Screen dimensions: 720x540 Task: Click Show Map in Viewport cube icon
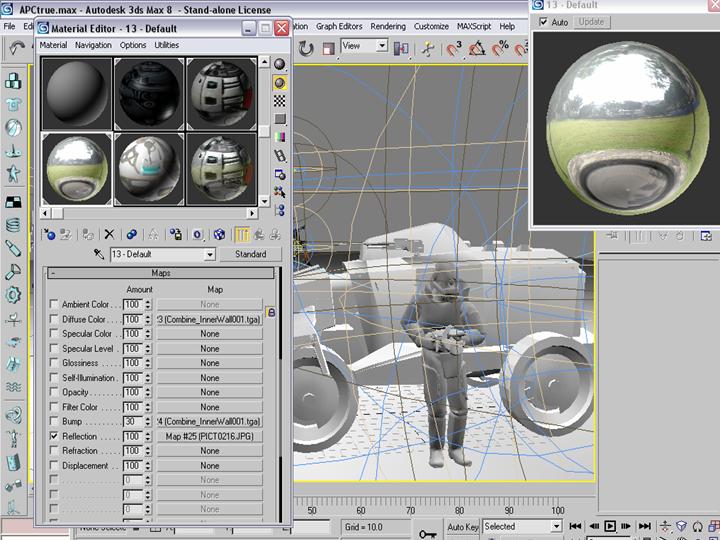point(219,234)
